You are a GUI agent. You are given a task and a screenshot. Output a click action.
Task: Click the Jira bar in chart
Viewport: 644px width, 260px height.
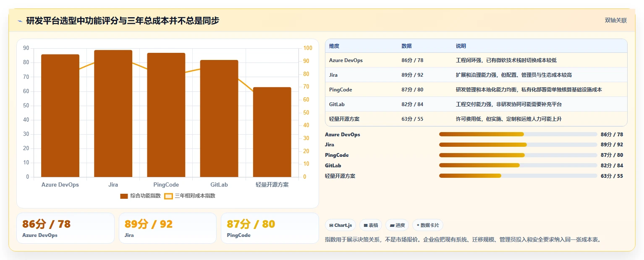pos(113,114)
